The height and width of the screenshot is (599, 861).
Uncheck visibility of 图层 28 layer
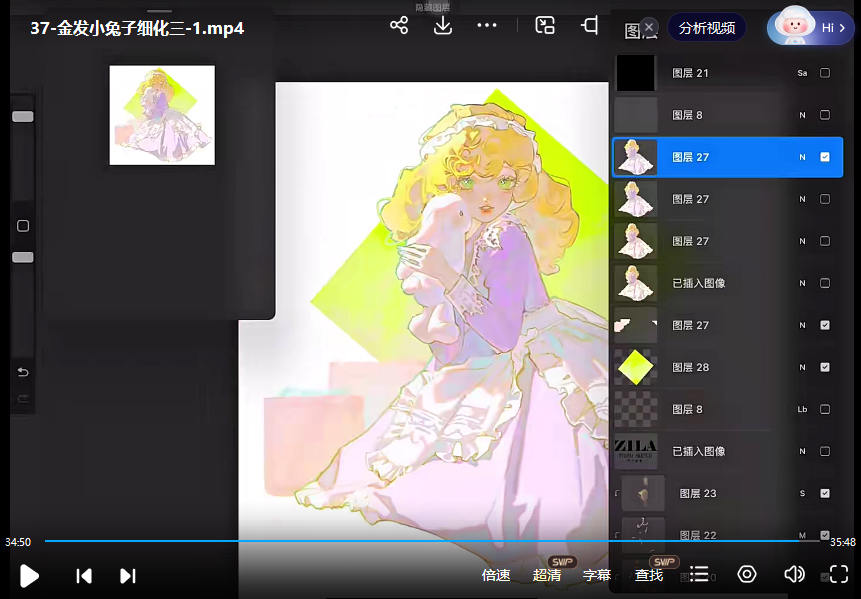825,367
